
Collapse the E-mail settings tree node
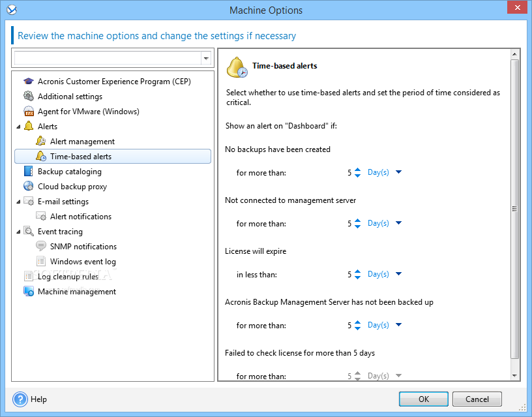[x=18, y=202]
